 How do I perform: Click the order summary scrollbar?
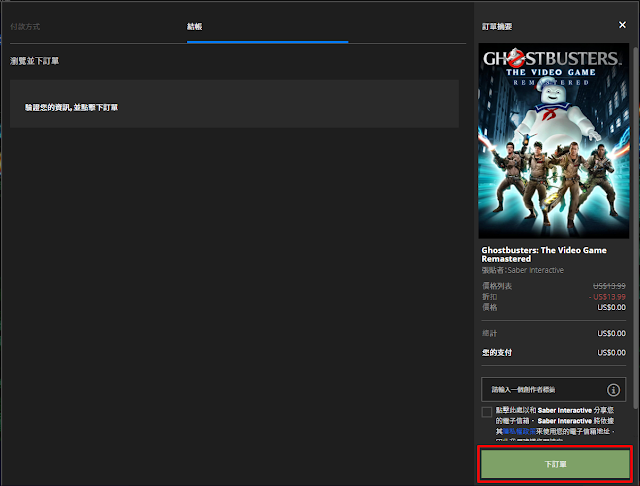[635, 227]
